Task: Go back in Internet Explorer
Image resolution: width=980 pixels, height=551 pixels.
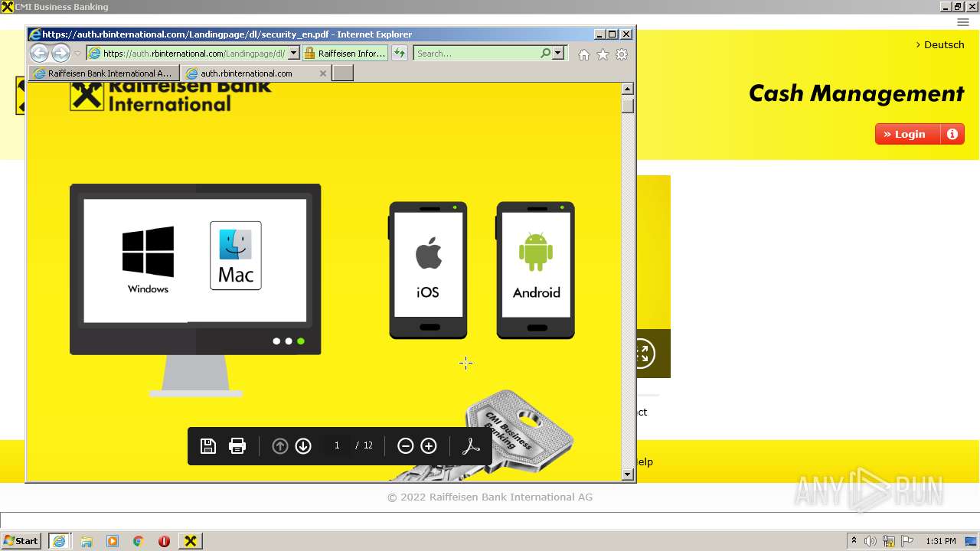Action: pos(39,53)
